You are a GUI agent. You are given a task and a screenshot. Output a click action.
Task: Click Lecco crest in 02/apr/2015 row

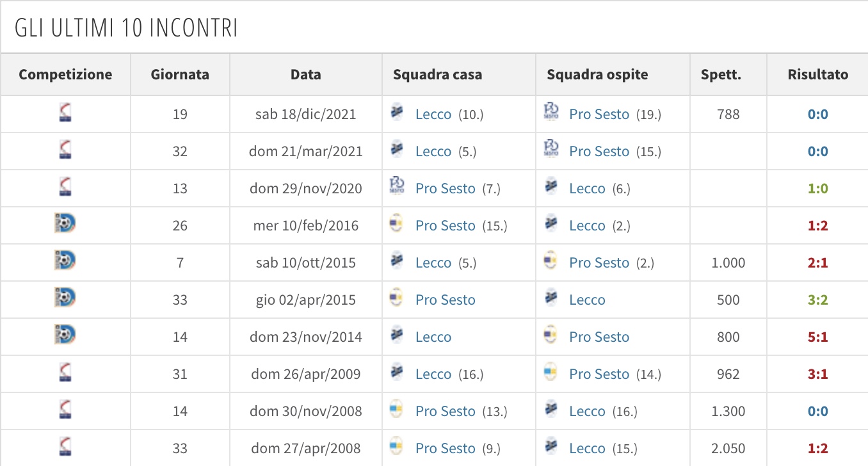[x=551, y=299]
